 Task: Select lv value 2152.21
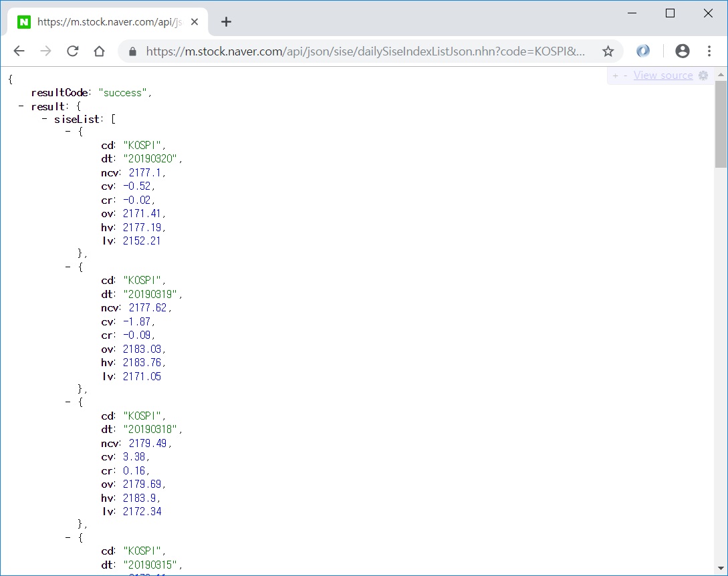(142, 241)
